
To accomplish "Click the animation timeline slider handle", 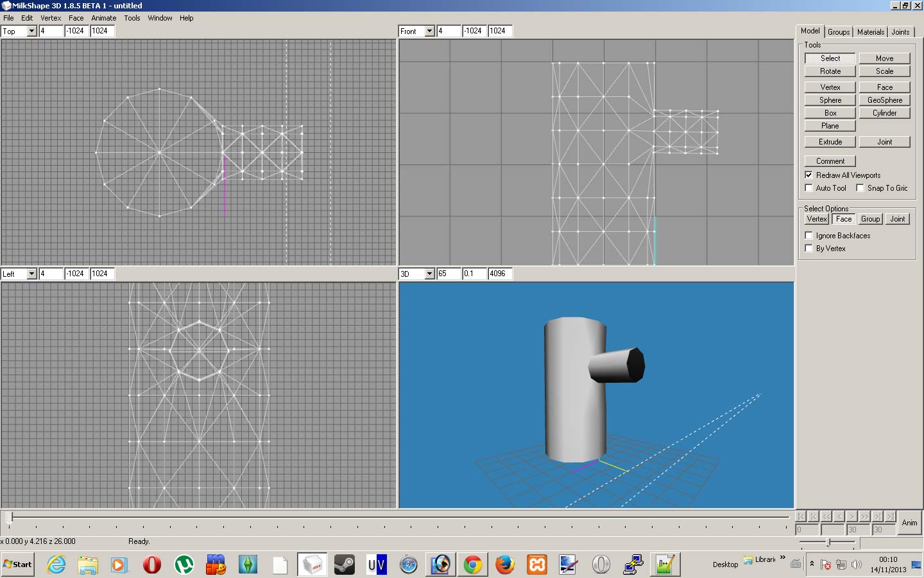I will coord(9,517).
